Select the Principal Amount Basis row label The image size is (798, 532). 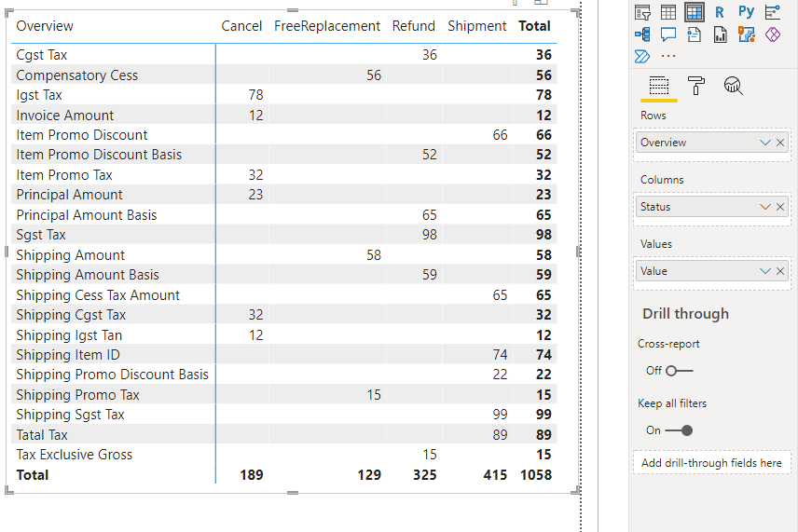click(87, 215)
